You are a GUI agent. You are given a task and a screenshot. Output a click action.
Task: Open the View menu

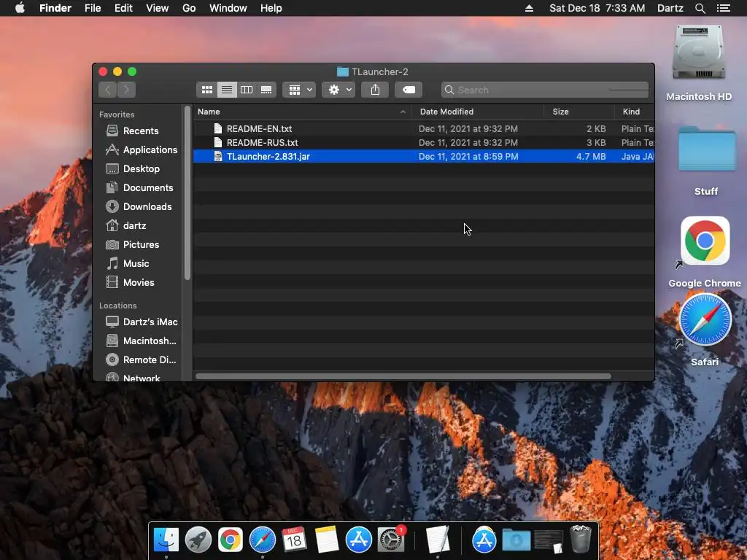point(158,8)
